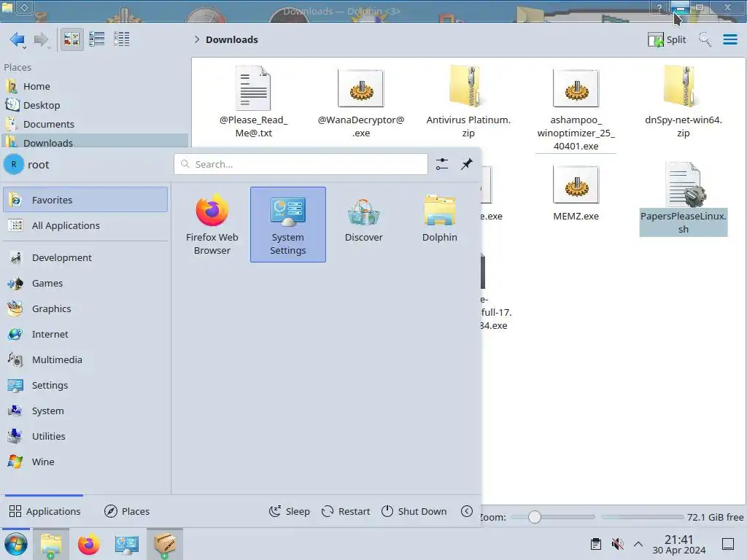Click the Shut Down button
The image size is (747, 560).
(414, 511)
